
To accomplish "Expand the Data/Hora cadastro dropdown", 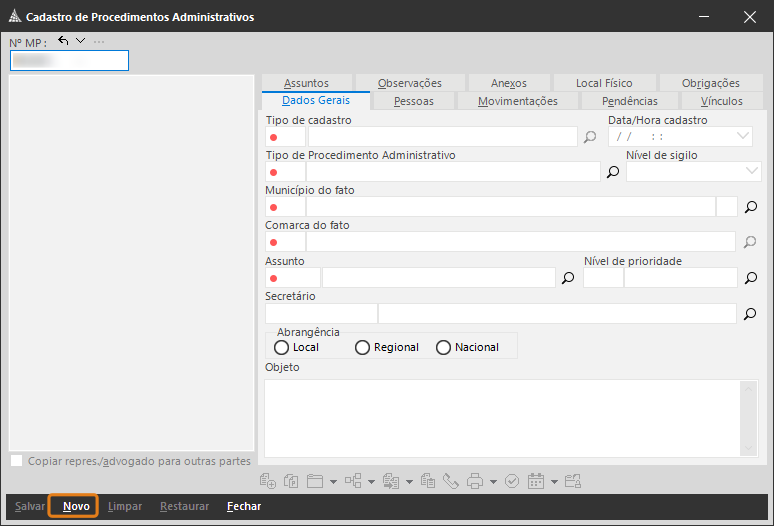I will click(x=742, y=136).
